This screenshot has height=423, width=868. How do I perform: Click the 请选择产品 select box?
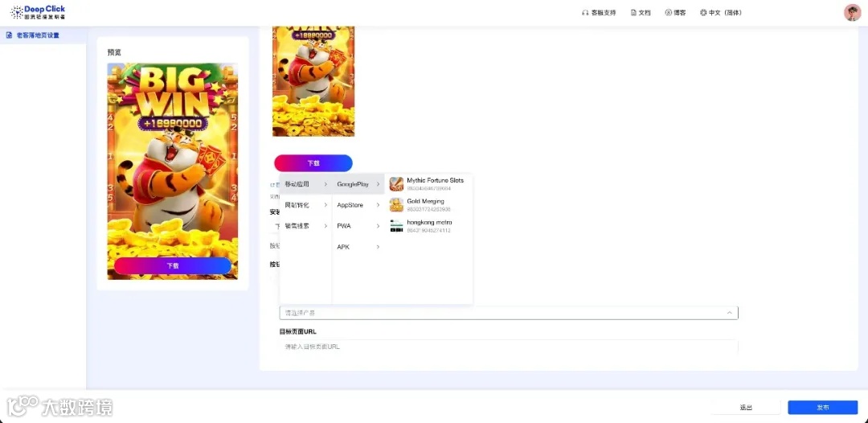coord(509,313)
